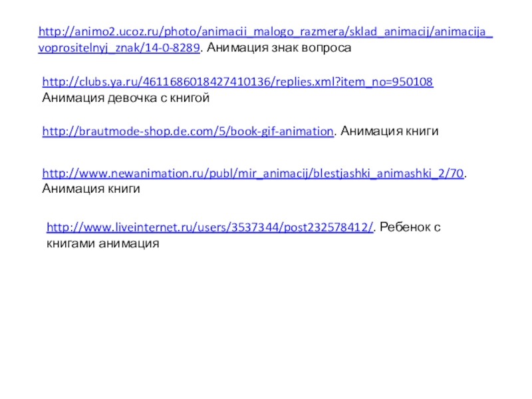Click the voprositelnyj_znak/14-0-8289 link continuation

click(119, 48)
